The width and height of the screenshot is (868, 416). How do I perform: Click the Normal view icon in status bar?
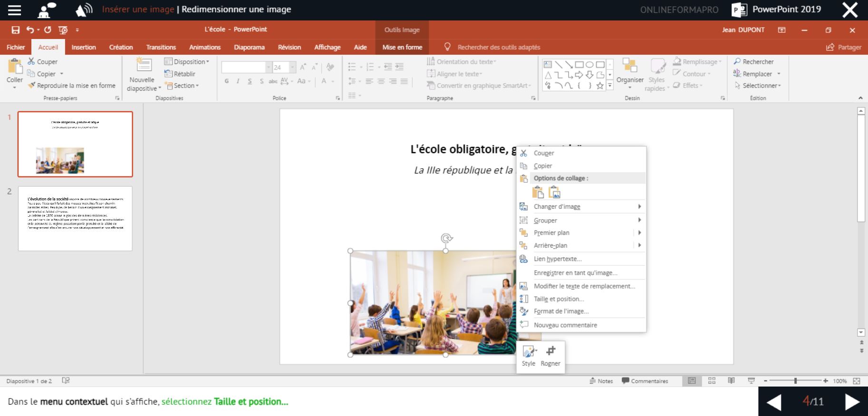tap(692, 381)
